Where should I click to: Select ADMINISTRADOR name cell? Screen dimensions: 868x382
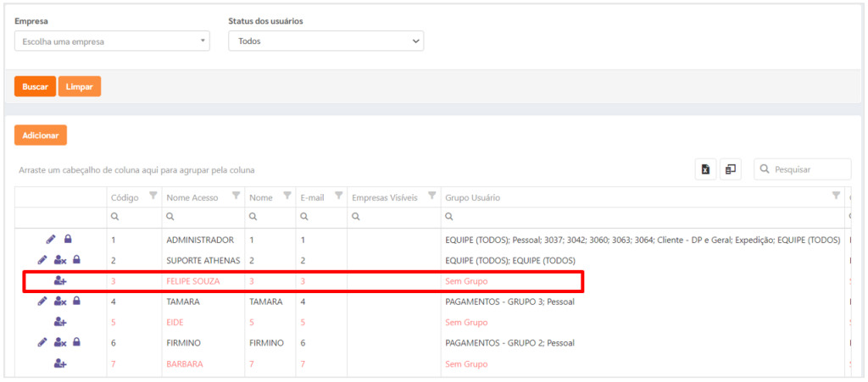[200, 240]
